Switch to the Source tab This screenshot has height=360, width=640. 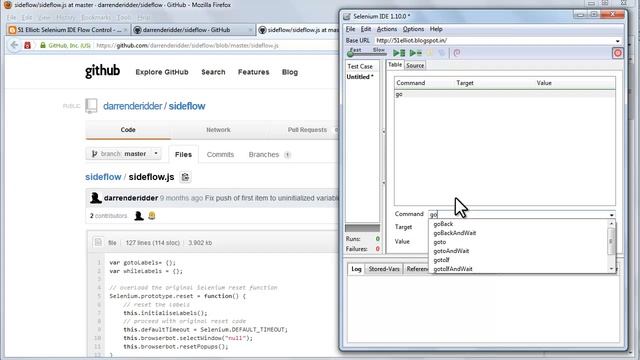[415, 65]
